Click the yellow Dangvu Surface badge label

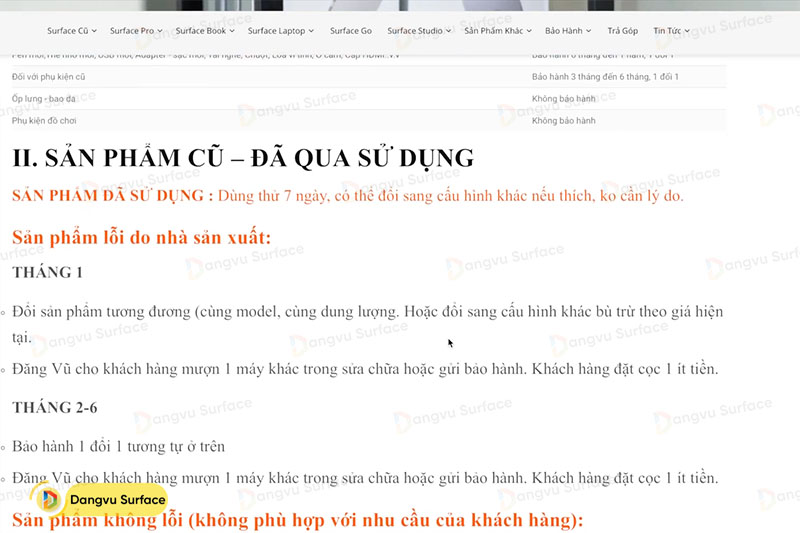(x=117, y=499)
